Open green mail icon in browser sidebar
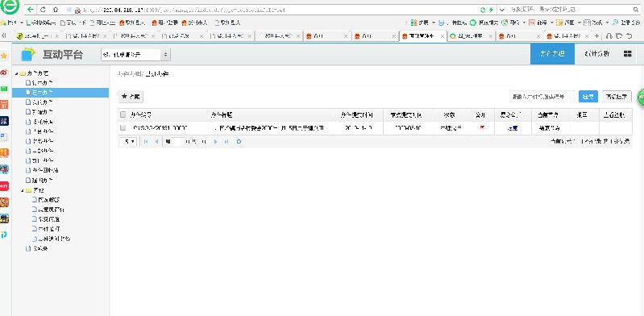 pyautogui.click(x=4, y=89)
